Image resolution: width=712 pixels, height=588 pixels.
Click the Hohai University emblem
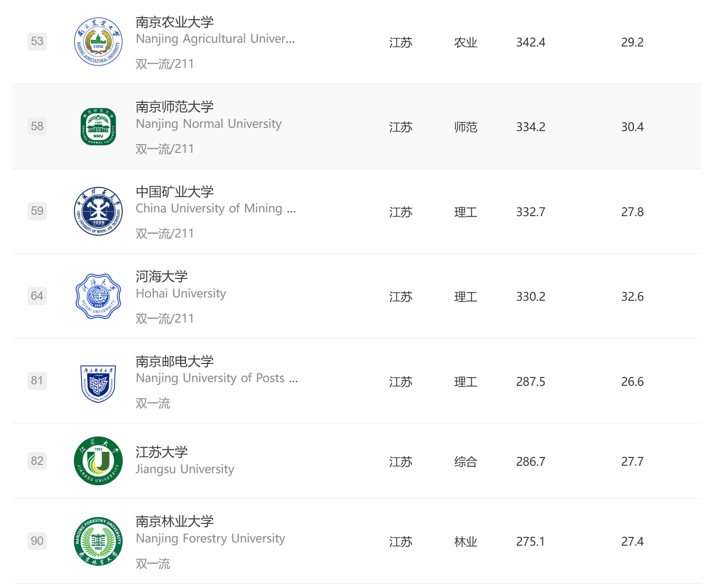(98, 296)
